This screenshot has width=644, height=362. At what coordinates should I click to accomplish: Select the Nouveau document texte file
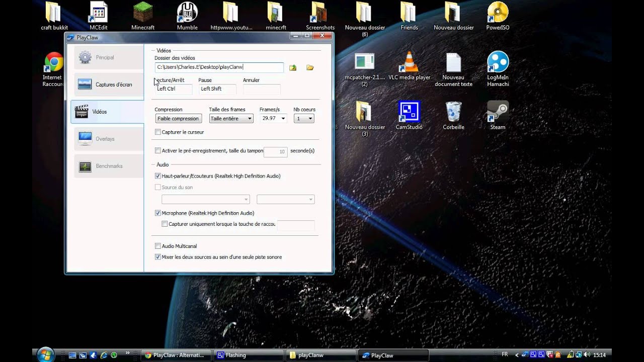pyautogui.click(x=453, y=69)
